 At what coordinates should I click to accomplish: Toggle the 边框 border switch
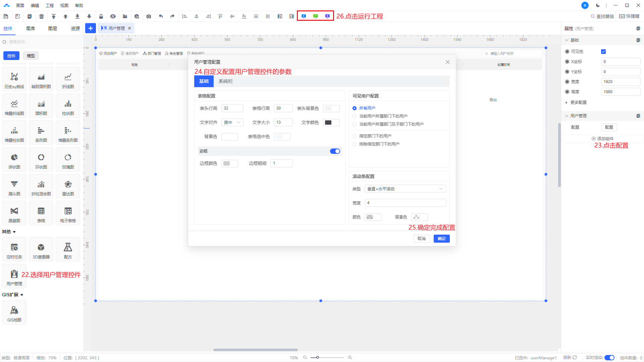point(335,151)
